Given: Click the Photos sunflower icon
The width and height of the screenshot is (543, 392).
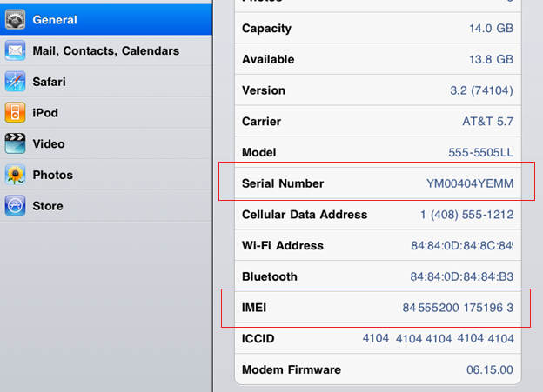Looking at the screenshot, I should (x=15, y=175).
